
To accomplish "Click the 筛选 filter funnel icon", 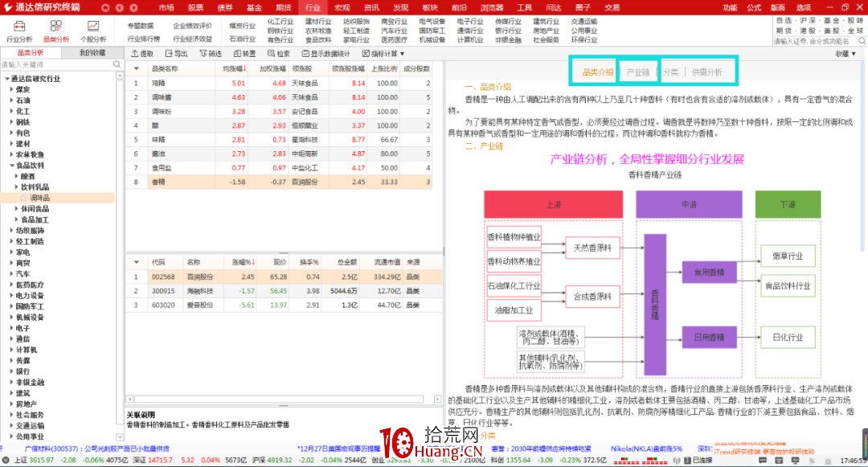I will point(203,54).
